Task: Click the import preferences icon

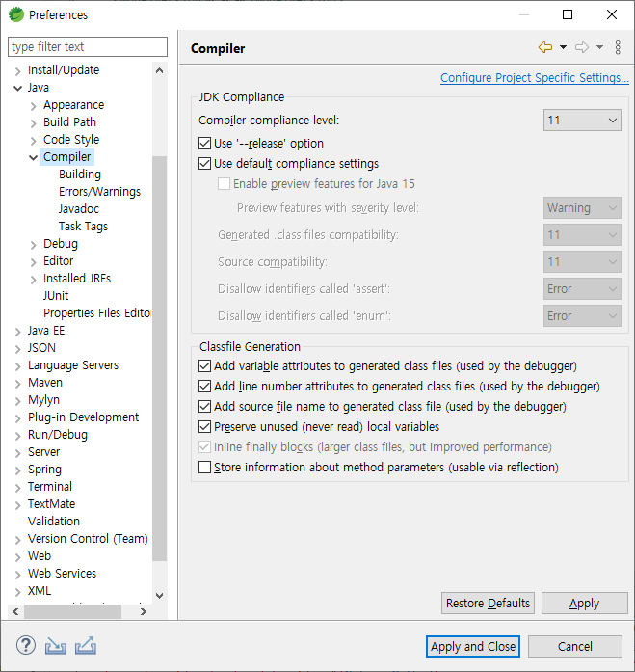Action: [55, 646]
